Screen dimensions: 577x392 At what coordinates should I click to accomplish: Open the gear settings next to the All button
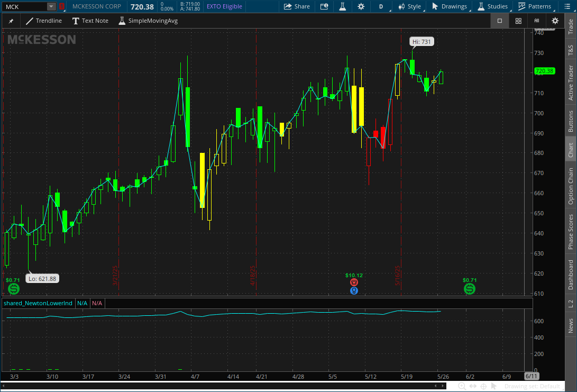tap(555, 21)
